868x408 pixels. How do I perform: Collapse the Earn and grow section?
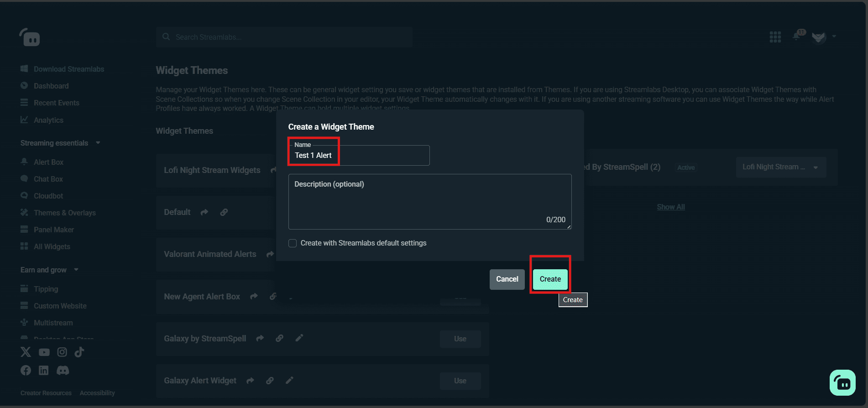click(76, 270)
